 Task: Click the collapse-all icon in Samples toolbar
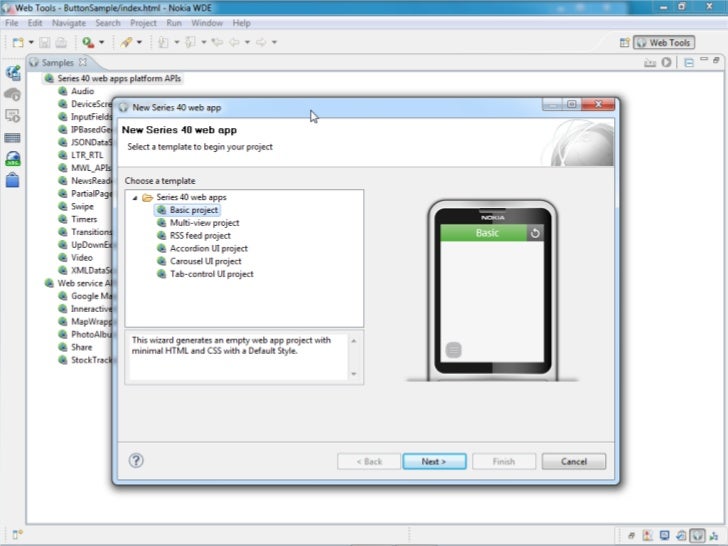click(x=689, y=62)
